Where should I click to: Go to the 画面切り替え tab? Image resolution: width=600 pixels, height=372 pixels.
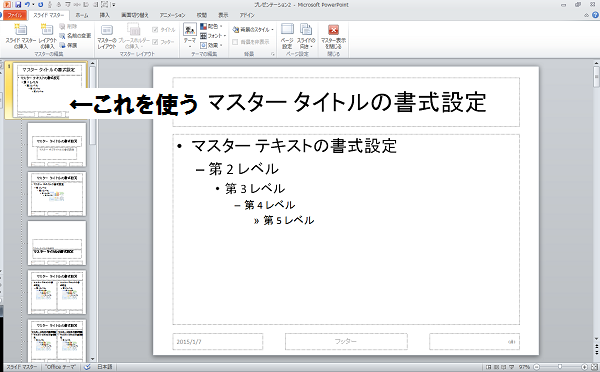point(135,15)
